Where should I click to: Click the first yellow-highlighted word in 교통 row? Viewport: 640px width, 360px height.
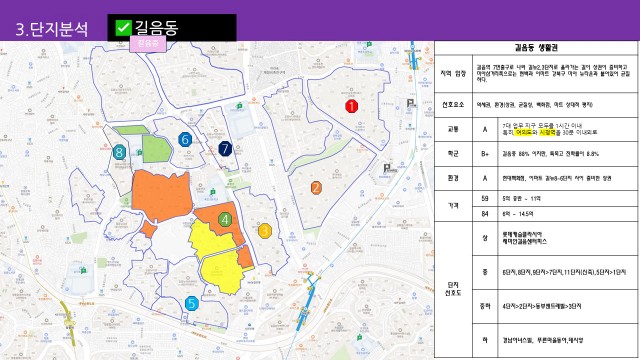524,133
